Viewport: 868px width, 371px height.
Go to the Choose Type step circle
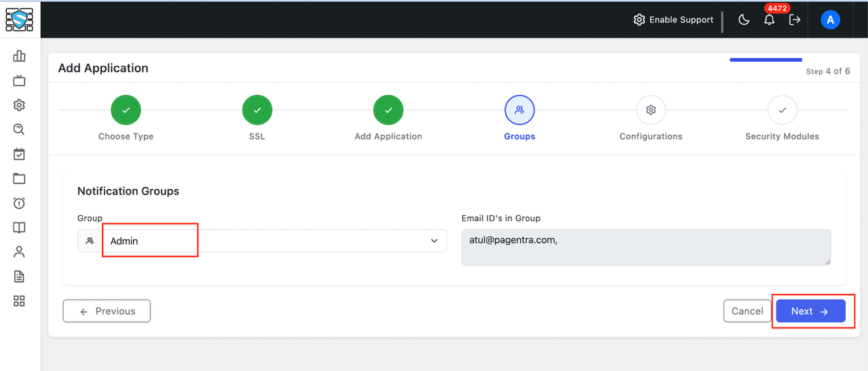[126, 111]
